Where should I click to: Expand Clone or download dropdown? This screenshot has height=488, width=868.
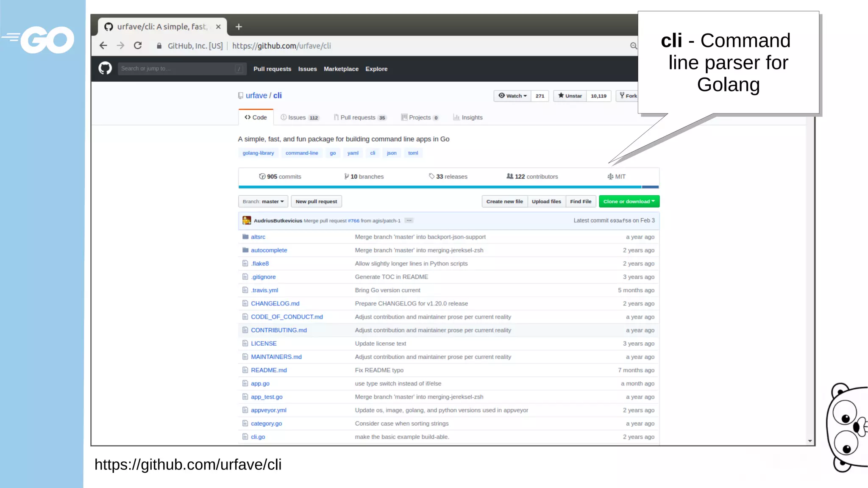(x=629, y=202)
